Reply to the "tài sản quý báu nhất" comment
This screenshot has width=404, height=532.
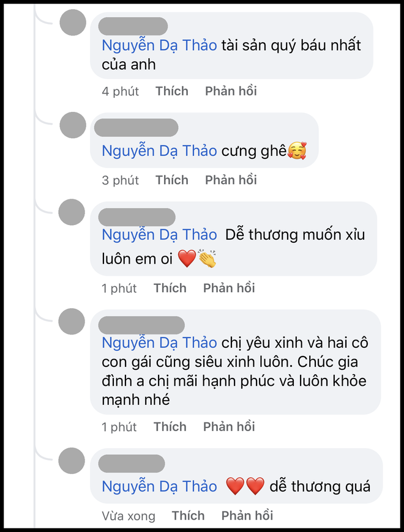(231, 91)
